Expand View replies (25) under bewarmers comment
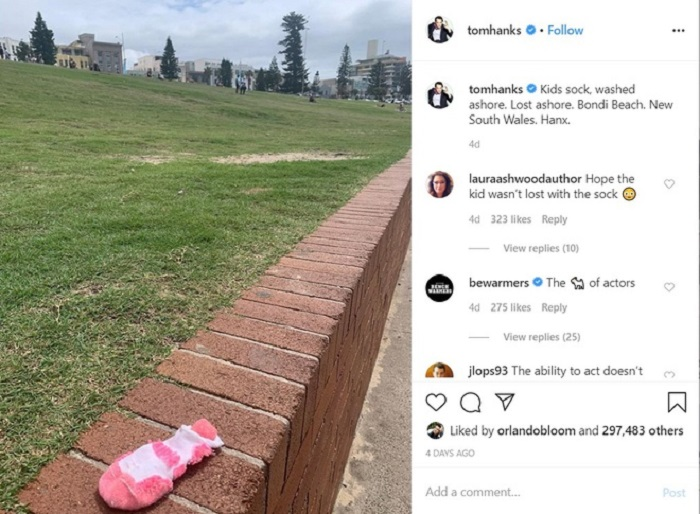The image size is (700, 514). (x=542, y=337)
